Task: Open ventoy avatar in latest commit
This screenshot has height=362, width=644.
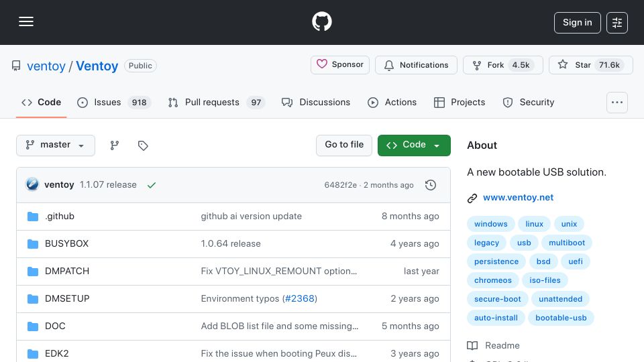Action: click(32, 185)
